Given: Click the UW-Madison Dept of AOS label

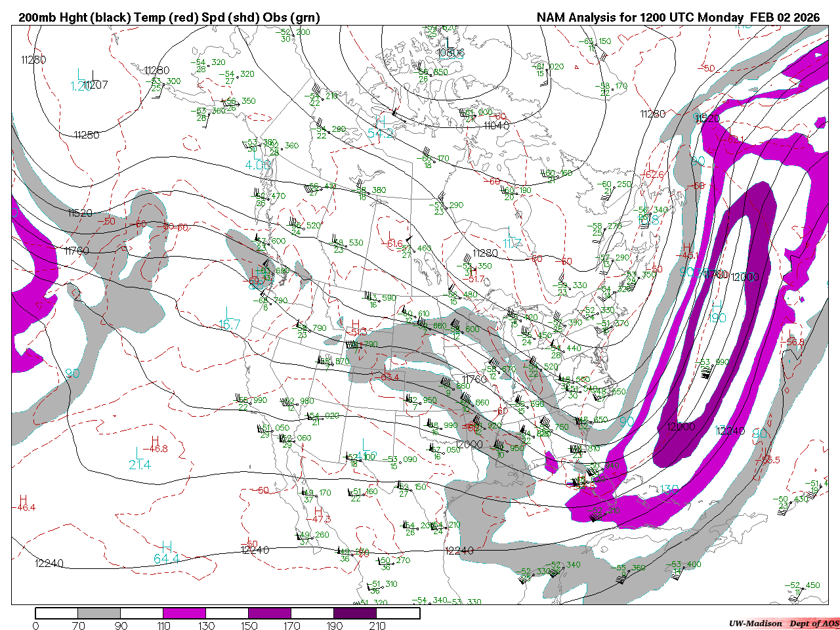Looking at the screenshot, I should pyautogui.click(x=784, y=623).
